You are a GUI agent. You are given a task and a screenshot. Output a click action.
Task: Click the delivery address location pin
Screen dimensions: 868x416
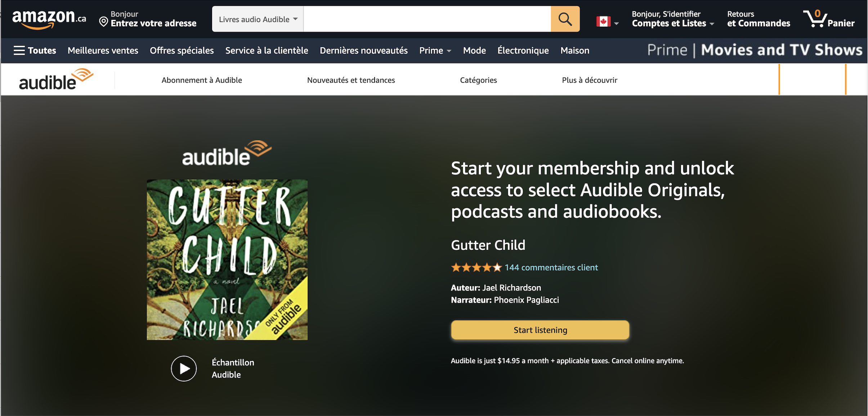tap(103, 22)
